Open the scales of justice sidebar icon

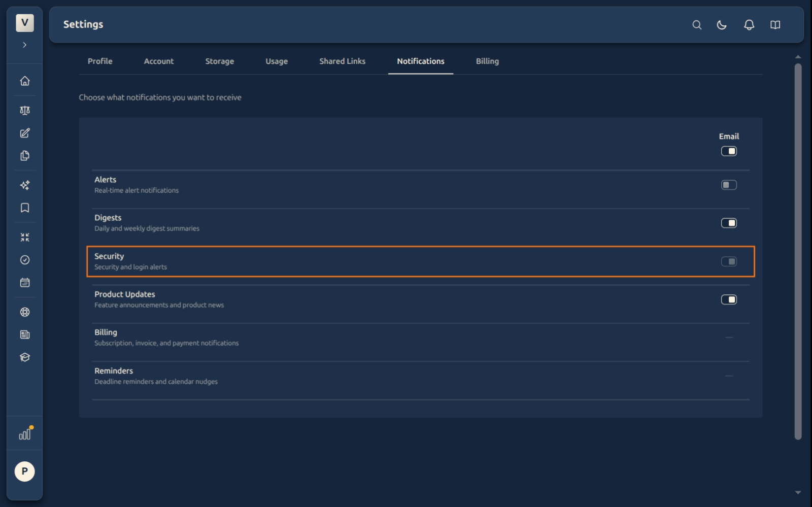[24, 111]
